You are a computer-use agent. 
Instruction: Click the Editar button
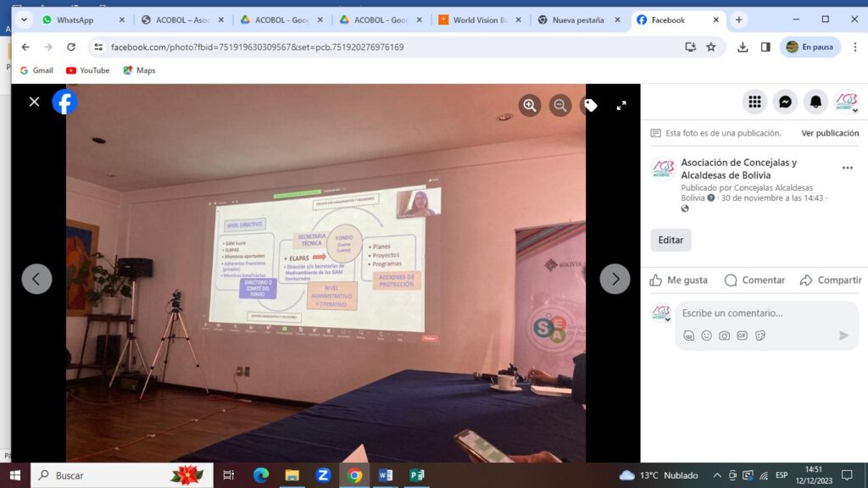tap(670, 240)
